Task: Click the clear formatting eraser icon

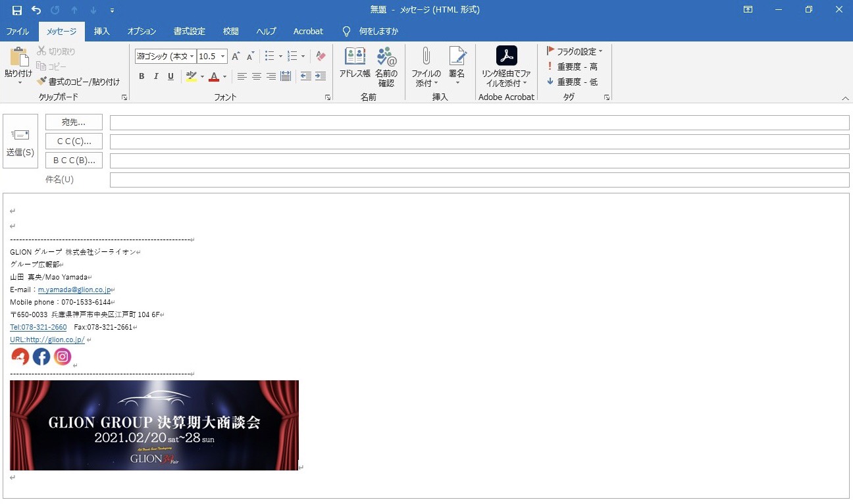Action: pyautogui.click(x=321, y=57)
